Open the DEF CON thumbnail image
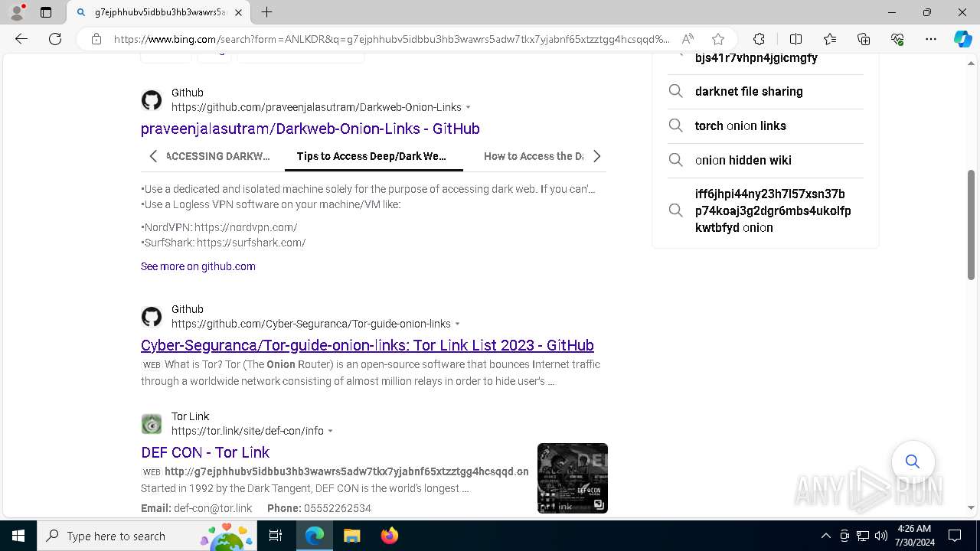The height and width of the screenshot is (551, 980). [x=573, y=478]
